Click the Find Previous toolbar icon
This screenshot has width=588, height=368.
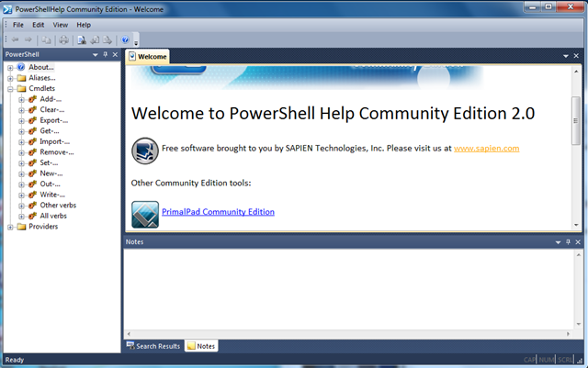(95, 39)
